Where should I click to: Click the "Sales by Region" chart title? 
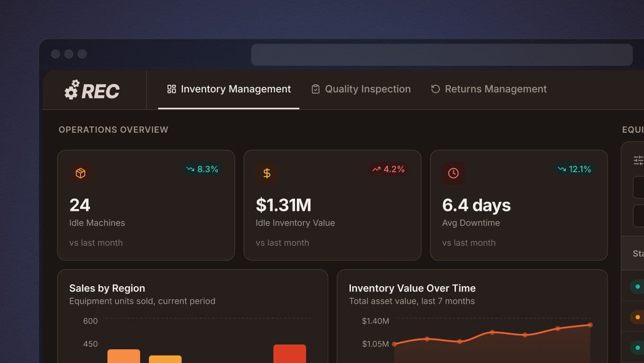point(107,288)
